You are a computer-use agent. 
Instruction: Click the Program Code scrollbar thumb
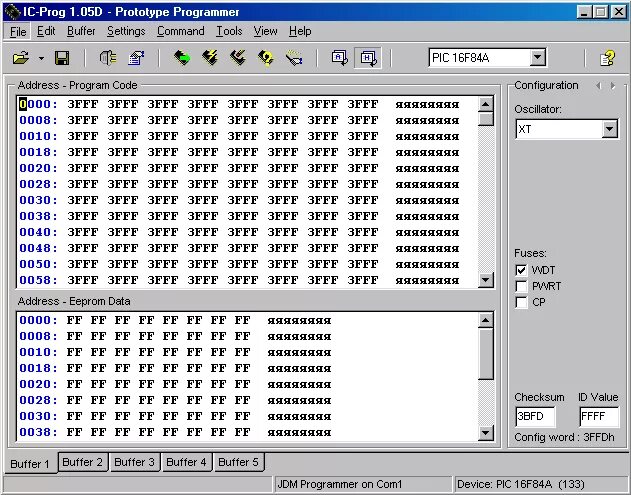point(486,119)
